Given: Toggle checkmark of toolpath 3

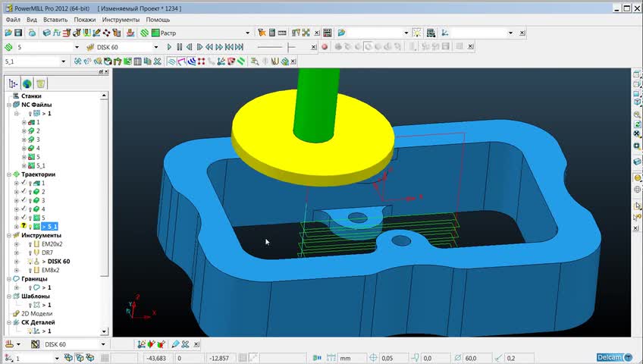Looking at the screenshot, I should [x=24, y=200].
